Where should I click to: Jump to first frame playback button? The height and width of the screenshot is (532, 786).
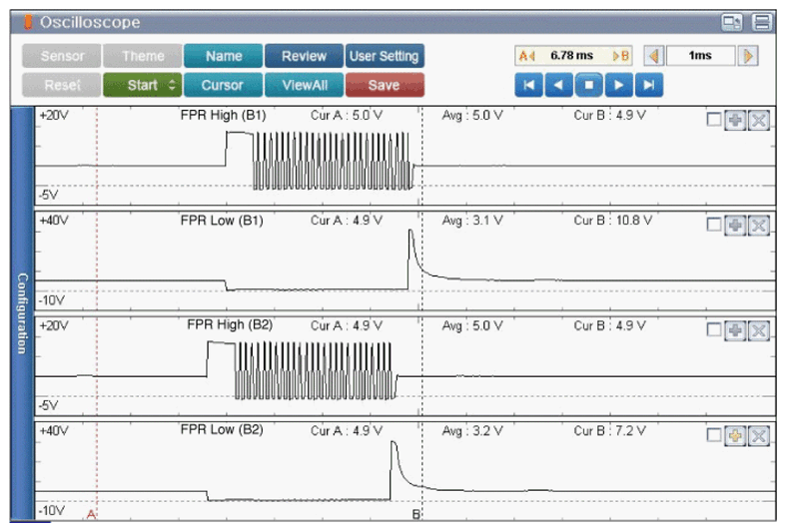(x=529, y=85)
